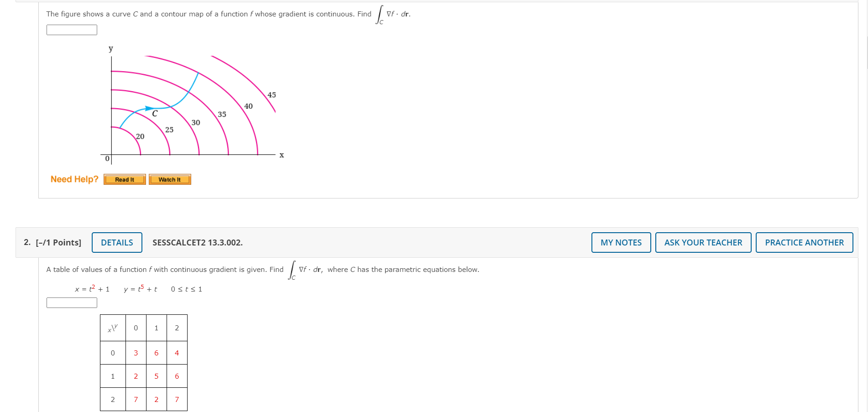Image resolution: width=868 pixels, height=412 pixels.
Task: Open MY NOTES for this assignment
Action: (621, 242)
